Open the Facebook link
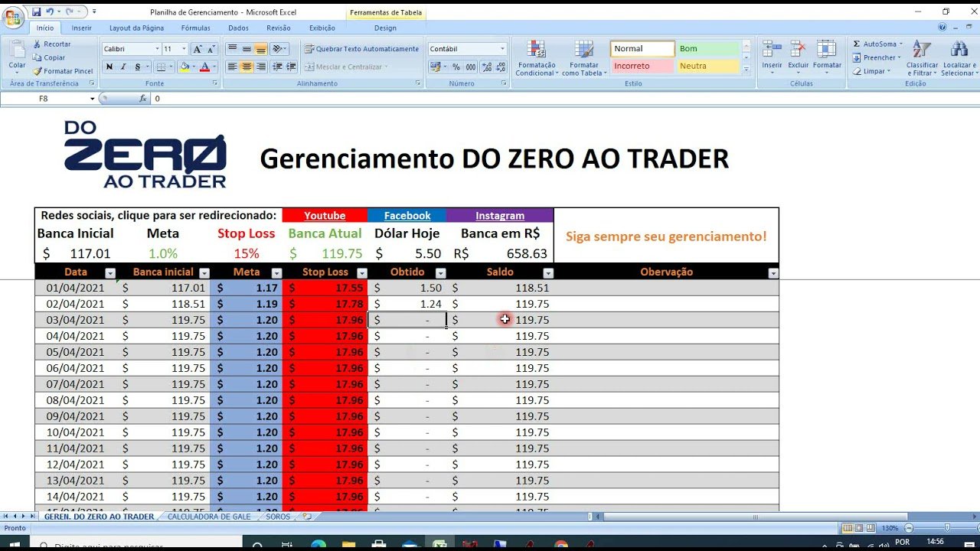 (x=407, y=216)
